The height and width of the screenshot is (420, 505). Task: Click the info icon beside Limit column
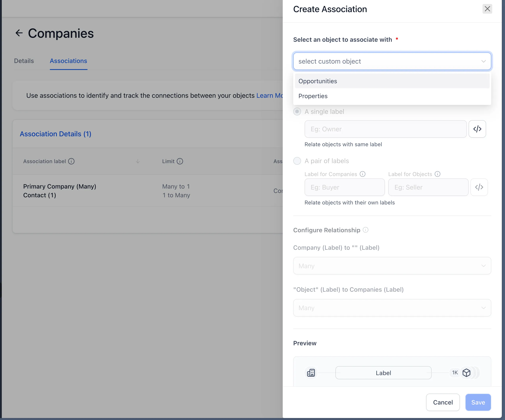click(x=180, y=161)
